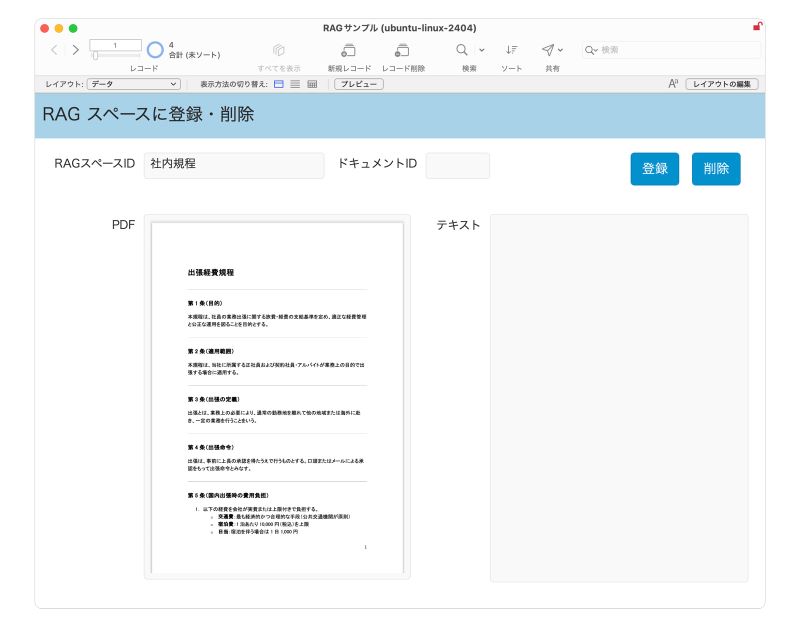This screenshot has height=630, width=800.
Task: Click the Show All (すべてを表示) icon
Action: [x=279, y=50]
